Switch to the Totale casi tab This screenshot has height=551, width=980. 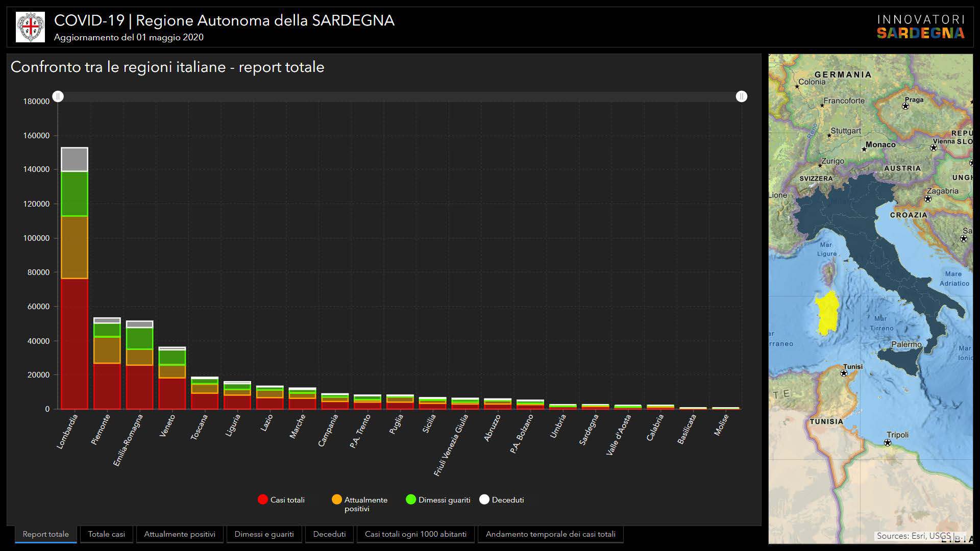tap(106, 534)
